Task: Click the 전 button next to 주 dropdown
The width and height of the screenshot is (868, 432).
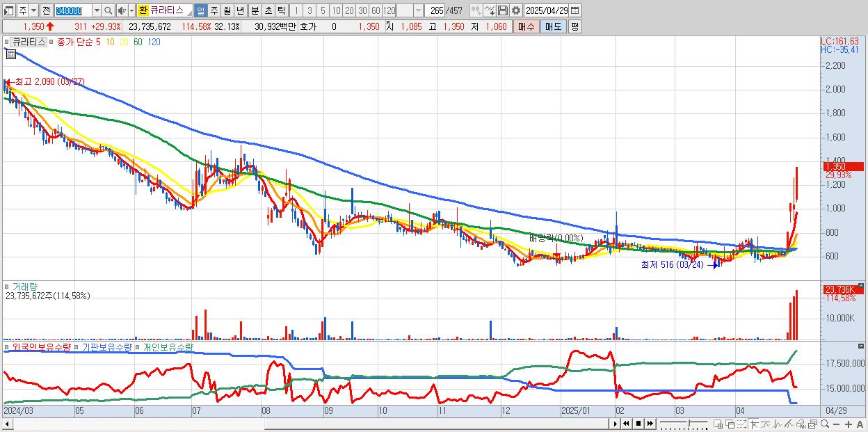Action: 46,10
